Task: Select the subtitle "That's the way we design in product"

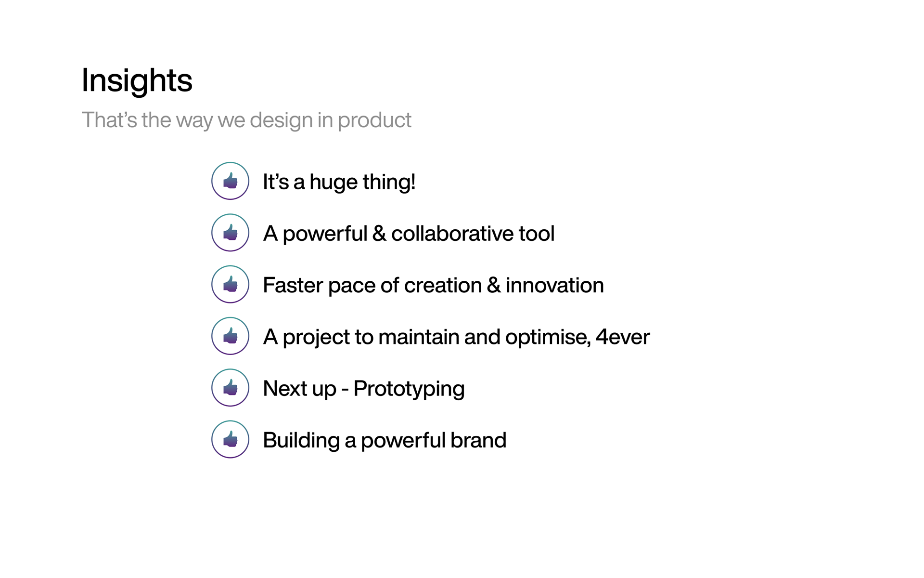Action: pos(246,120)
